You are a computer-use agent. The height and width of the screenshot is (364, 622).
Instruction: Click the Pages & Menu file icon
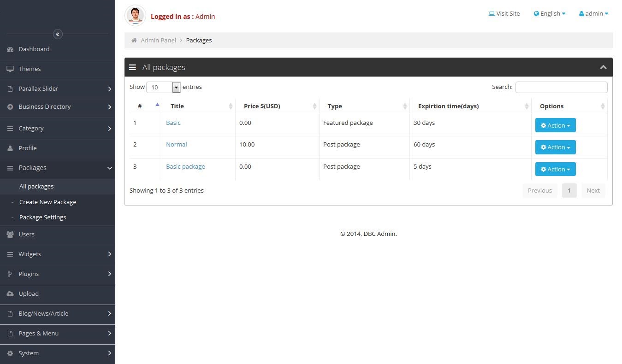tap(10, 334)
